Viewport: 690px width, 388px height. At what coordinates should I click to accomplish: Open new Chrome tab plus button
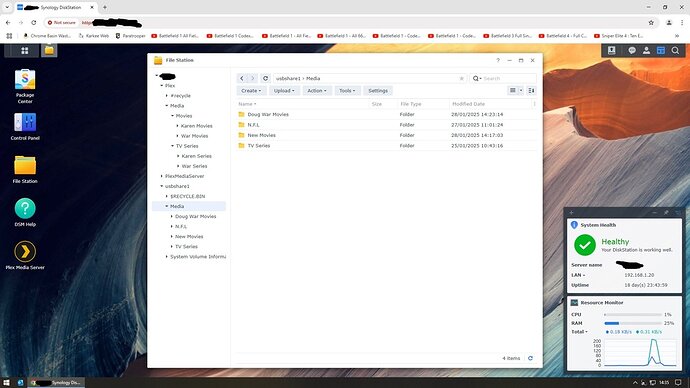click(105, 7)
